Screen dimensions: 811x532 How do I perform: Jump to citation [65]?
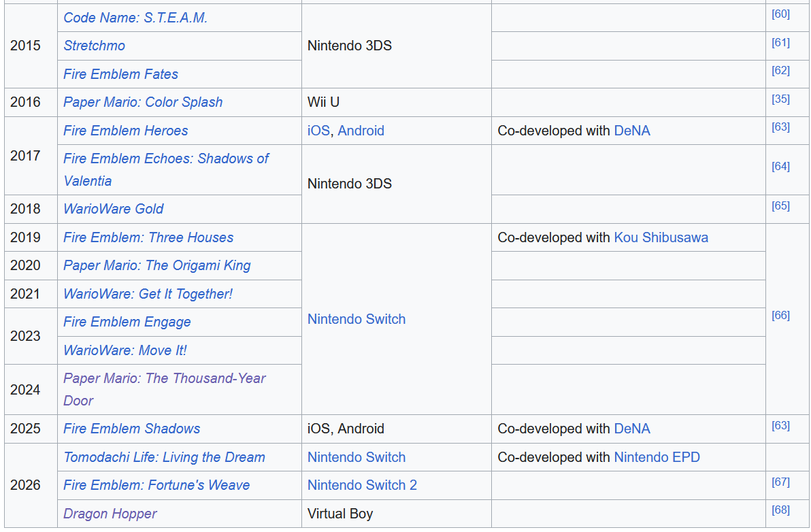780,205
